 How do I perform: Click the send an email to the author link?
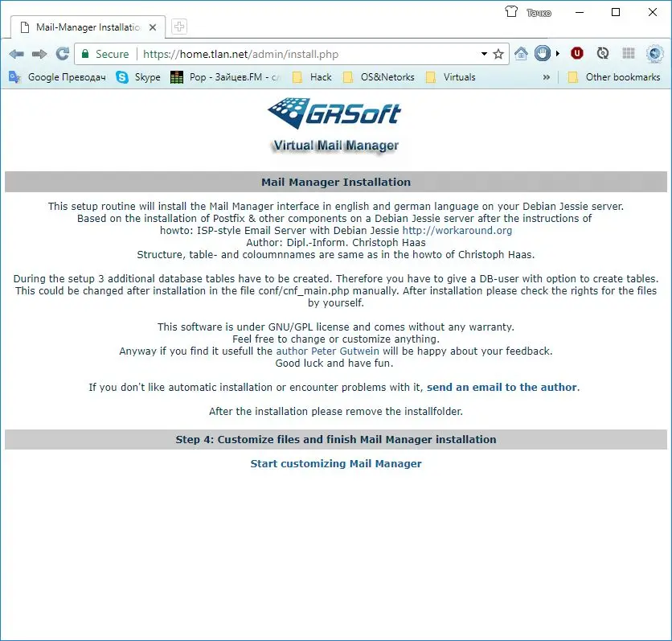[x=502, y=387]
